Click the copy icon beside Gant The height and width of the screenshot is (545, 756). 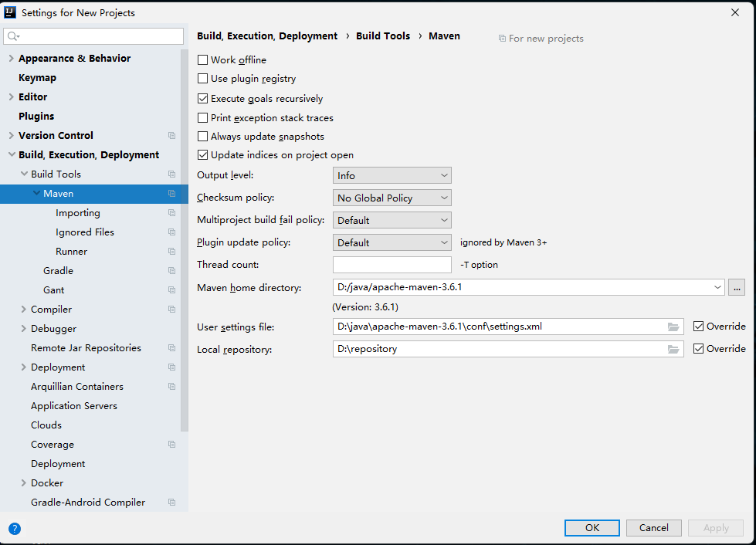(x=171, y=289)
